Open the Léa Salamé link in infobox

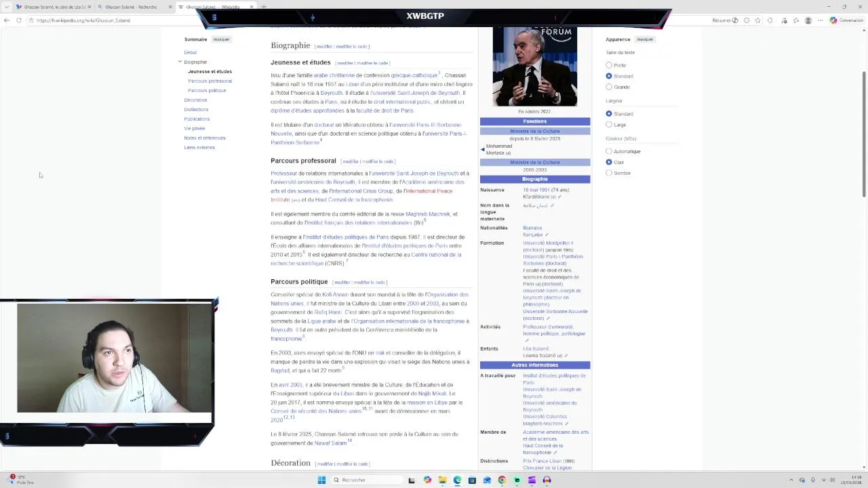536,348
